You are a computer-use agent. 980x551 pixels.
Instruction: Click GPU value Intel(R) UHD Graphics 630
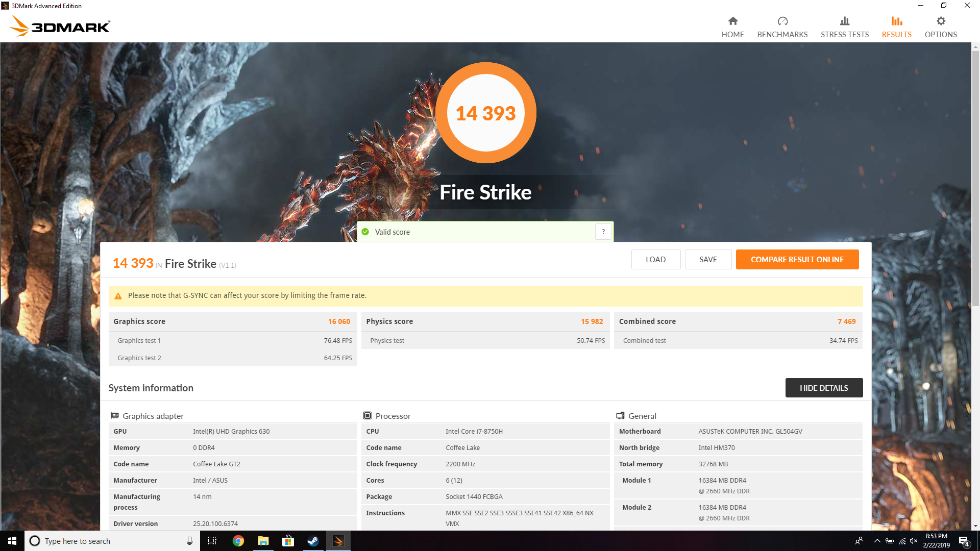tap(231, 431)
